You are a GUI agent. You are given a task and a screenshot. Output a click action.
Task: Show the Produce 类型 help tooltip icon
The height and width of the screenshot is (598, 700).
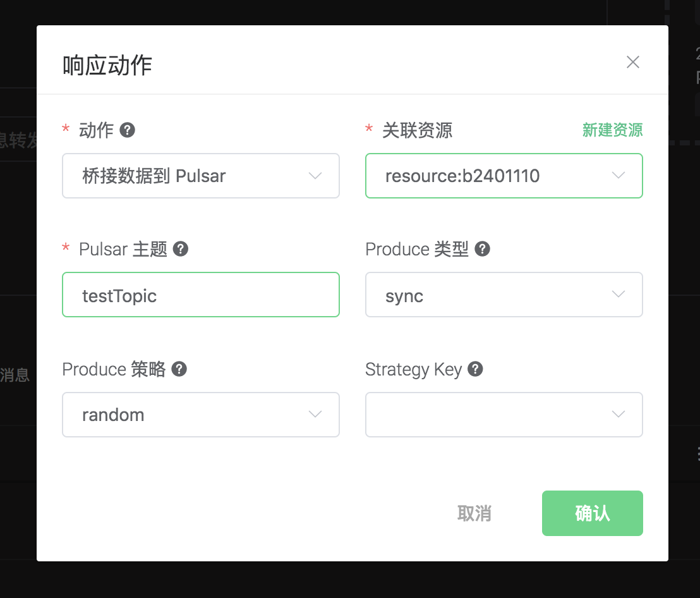(482, 249)
